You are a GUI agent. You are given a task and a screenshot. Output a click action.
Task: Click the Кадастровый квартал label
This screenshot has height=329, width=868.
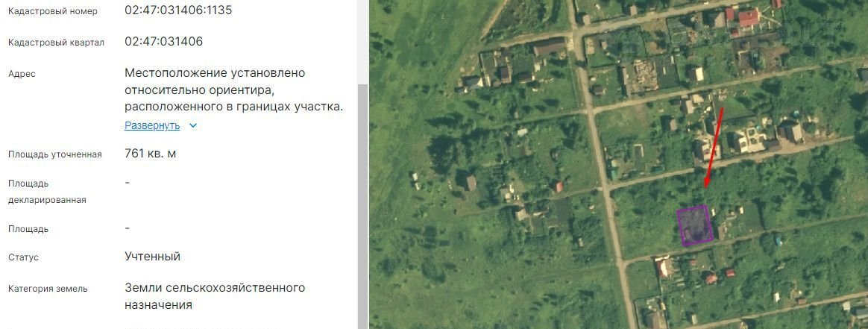pyautogui.click(x=56, y=43)
